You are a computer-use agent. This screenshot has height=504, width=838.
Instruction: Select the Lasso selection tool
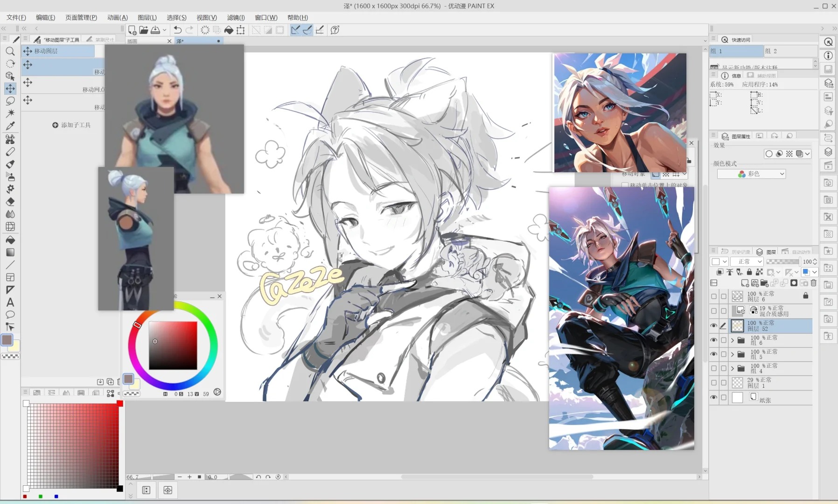[10, 101]
